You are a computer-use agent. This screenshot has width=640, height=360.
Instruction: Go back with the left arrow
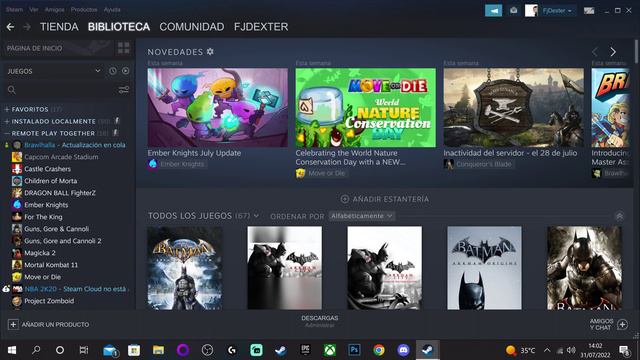tap(10, 27)
